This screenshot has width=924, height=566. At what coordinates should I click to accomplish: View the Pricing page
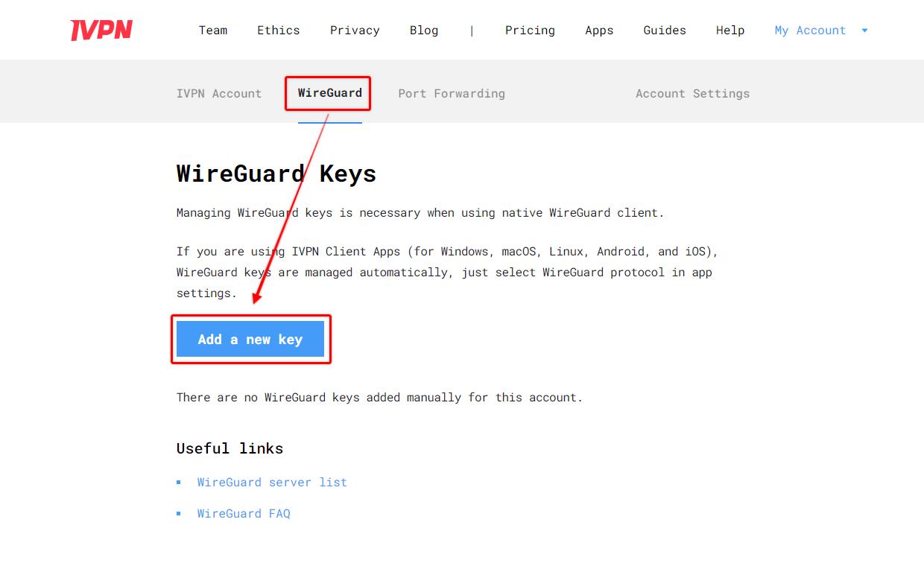click(530, 31)
